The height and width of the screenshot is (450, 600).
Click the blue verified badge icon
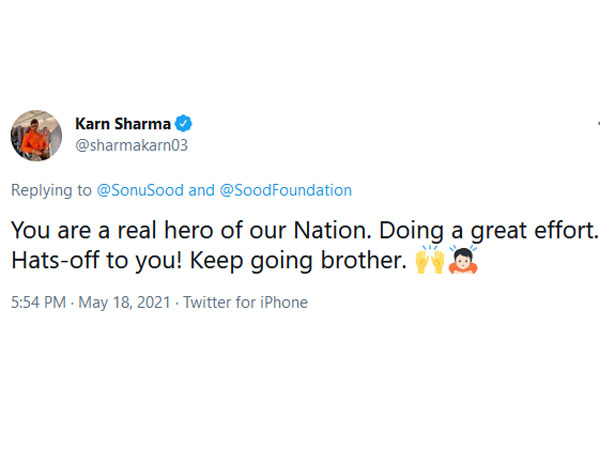point(185,124)
